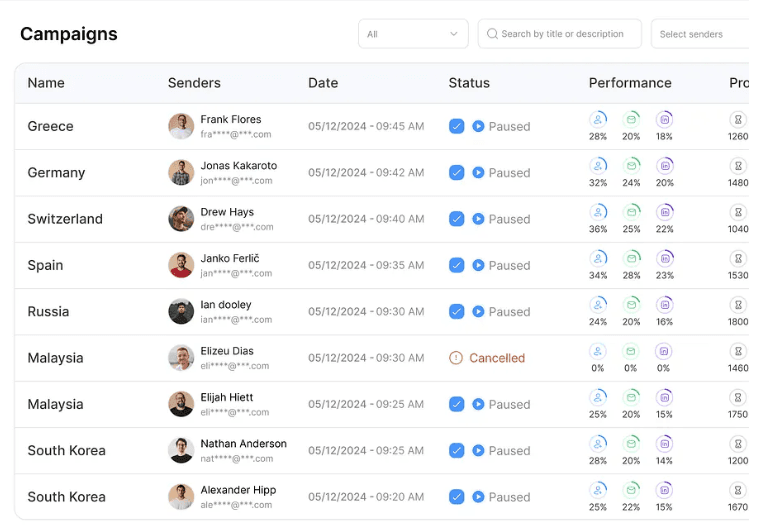Click the email performance icon in Greece row
The width and height of the screenshot is (757, 532).
pos(631,119)
